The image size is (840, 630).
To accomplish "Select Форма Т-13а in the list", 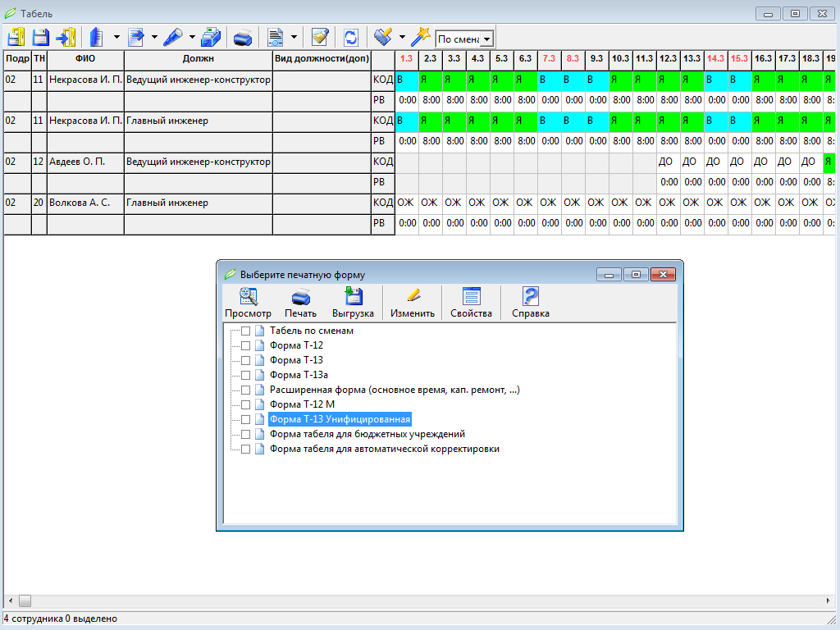I will tap(299, 375).
